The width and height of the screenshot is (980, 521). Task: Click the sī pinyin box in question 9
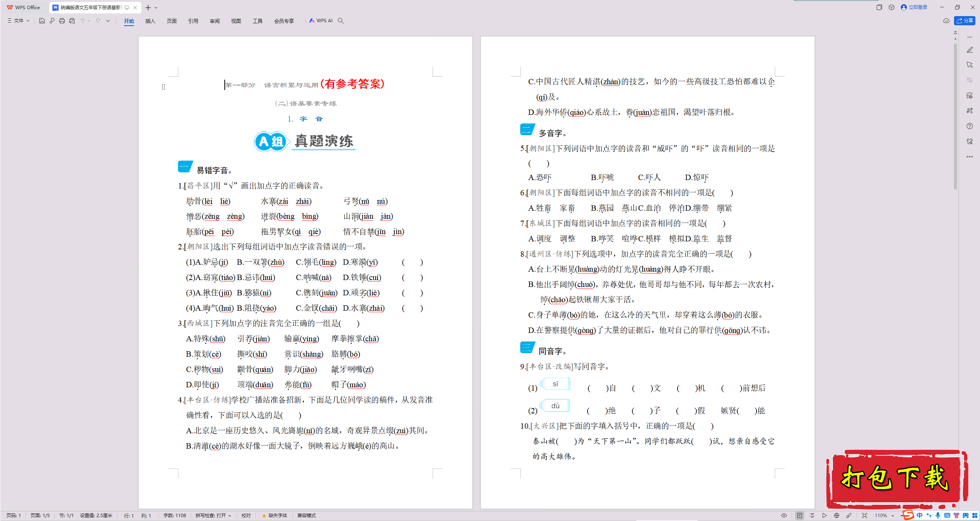555,384
